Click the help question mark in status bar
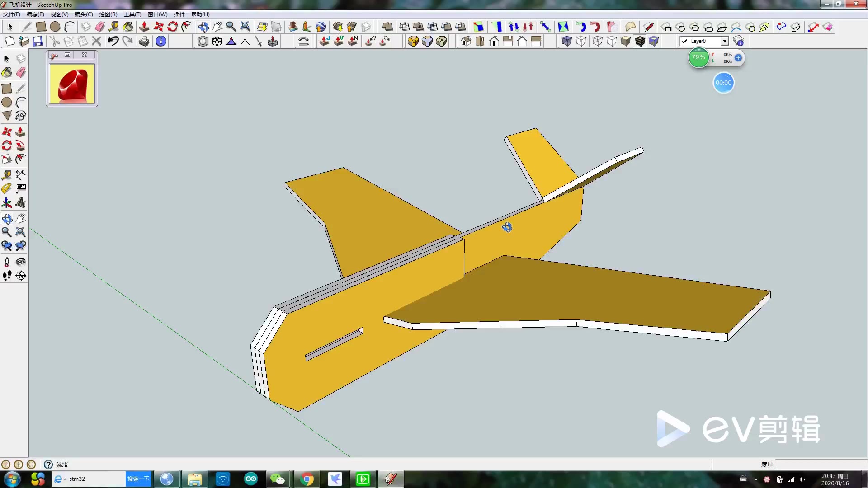The width and height of the screenshot is (868, 488). (x=48, y=465)
